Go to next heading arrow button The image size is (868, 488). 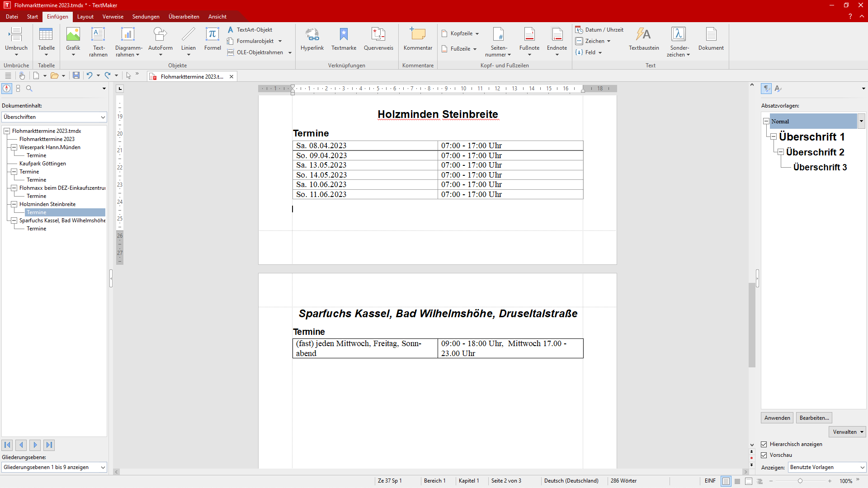tap(35, 445)
